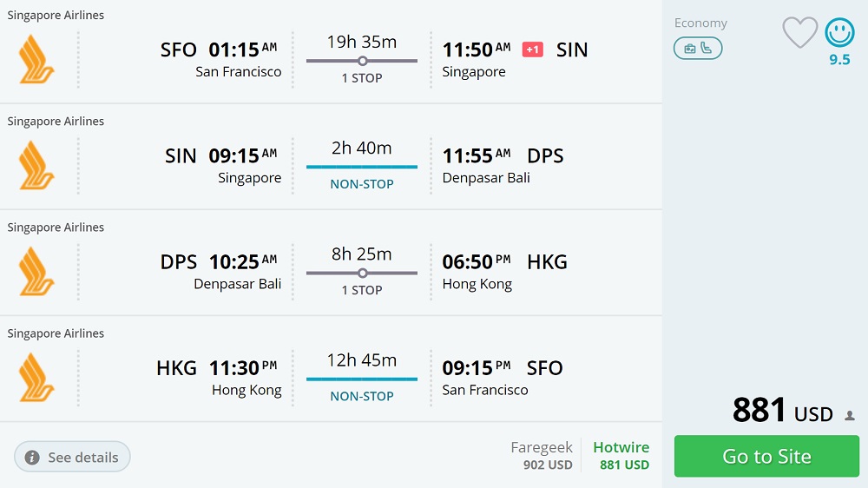Click the airline logo on the Hong Kong to SFO leg
The width and height of the screenshot is (868, 488).
36,377
